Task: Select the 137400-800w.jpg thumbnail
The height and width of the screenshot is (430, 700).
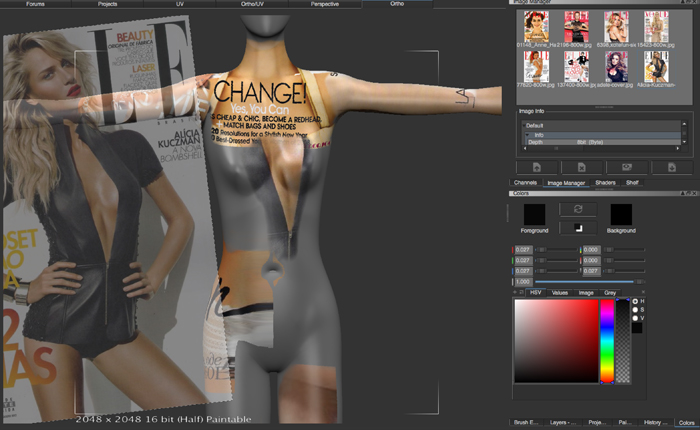Action: 576,67
